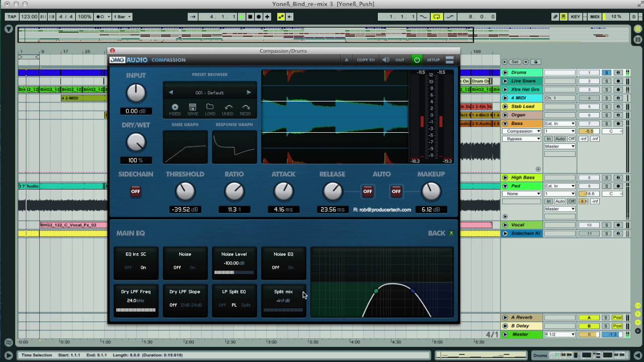644x362 pixels.
Task: Switch to session view round button
Action: [x=637, y=39]
